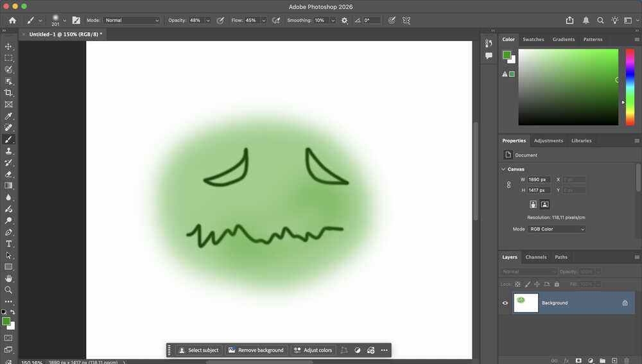Open the Smoothing dropdown arrow
Screen dimensions: 642x364
[333, 20]
